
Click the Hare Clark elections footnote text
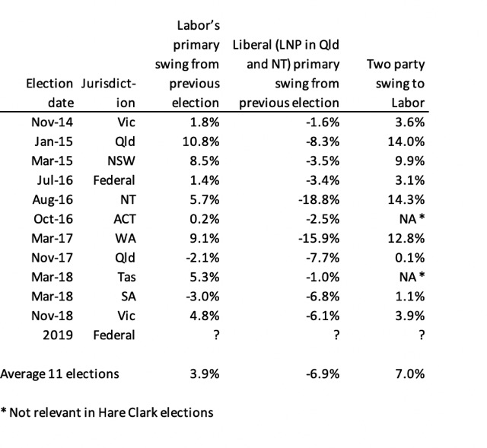click(107, 413)
